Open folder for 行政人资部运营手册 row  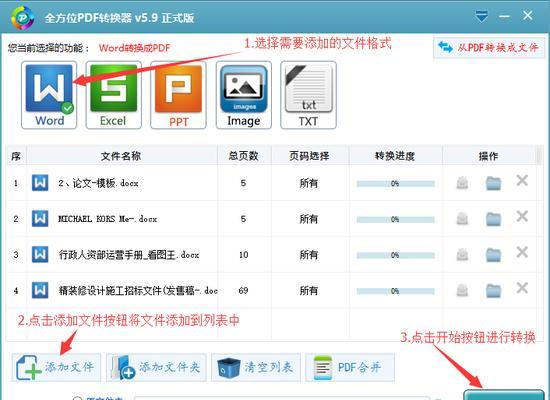493,255
